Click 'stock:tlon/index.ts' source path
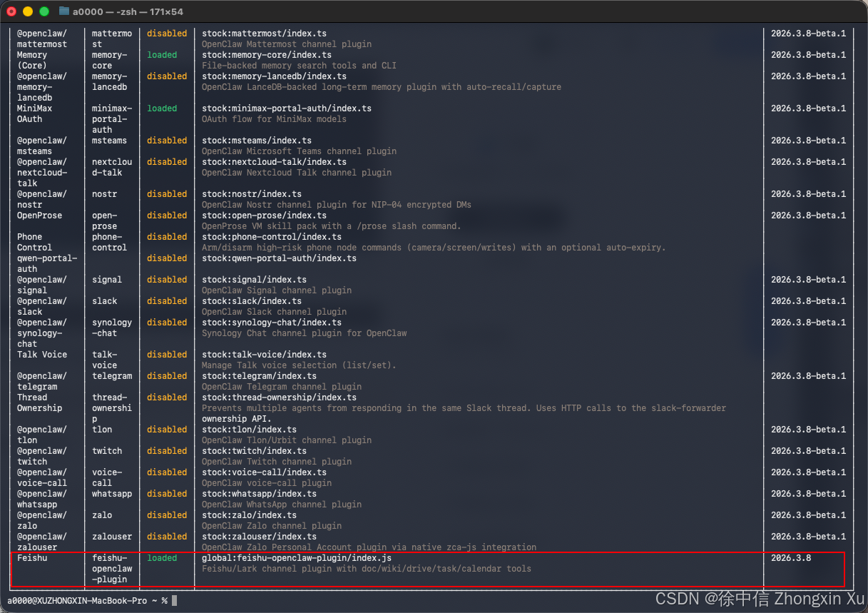Screen dimensions: 868x613 (x=249, y=430)
